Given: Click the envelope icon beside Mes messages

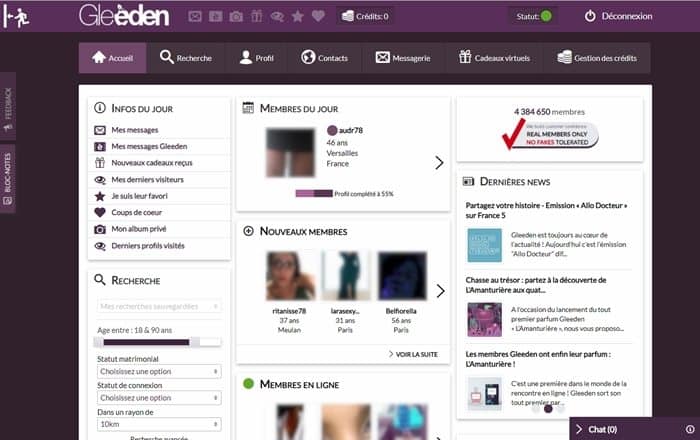Looking at the screenshot, I should (x=100, y=130).
